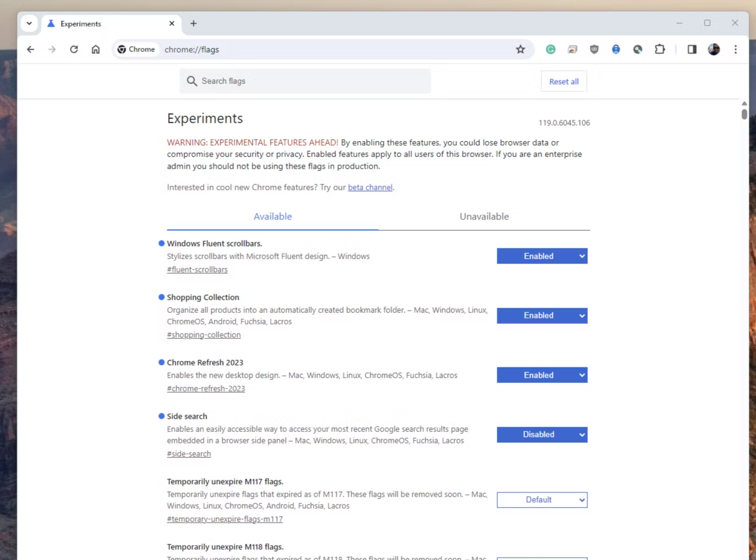Click Temporarily unexpire M117 flags title
This screenshot has width=756, height=560.
[x=225, y=481]
